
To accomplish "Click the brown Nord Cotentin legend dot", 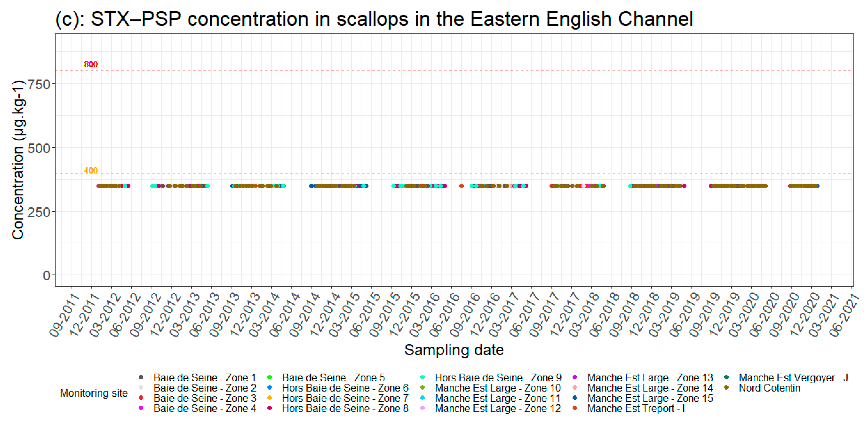I will [x=727, y=388].
